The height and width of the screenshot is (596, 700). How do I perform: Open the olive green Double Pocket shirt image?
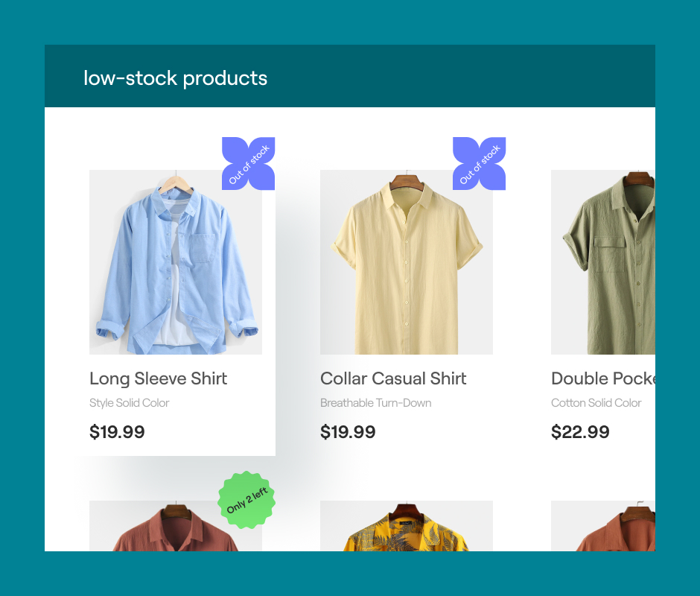603,261
